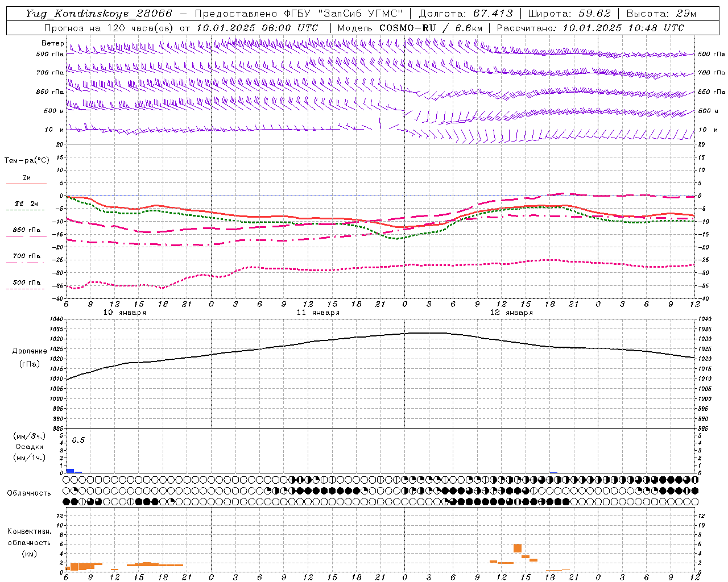Click the (км) convective cloud unit label
The height and width of the screenshot is (582, 728).
(x=29, y=554)
